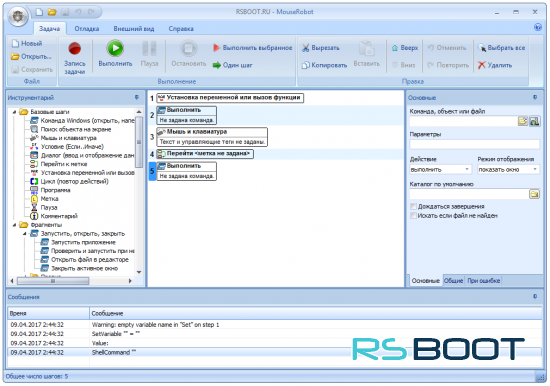
Task: Select the Основные properties tab
Action: coord(425,281)
